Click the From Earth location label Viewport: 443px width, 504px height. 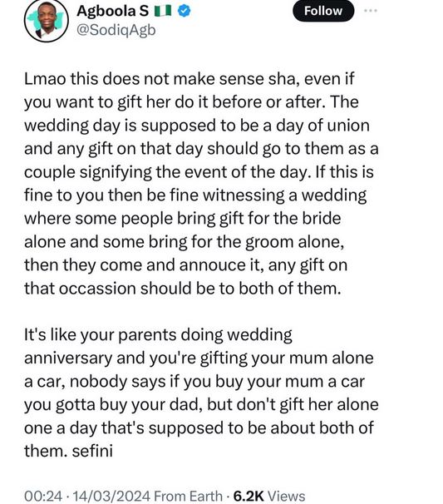188,496
